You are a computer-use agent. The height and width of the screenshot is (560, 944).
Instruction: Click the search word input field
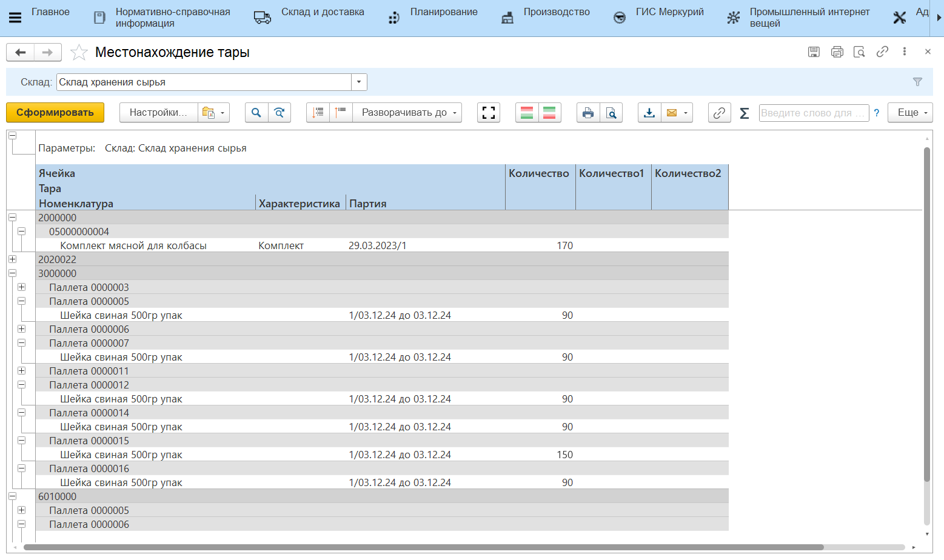coord(813,113)
